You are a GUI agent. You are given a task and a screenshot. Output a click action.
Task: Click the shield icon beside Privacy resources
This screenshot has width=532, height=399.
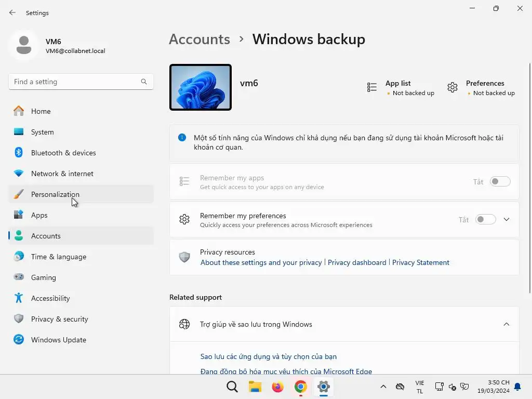tap(184, 257)
